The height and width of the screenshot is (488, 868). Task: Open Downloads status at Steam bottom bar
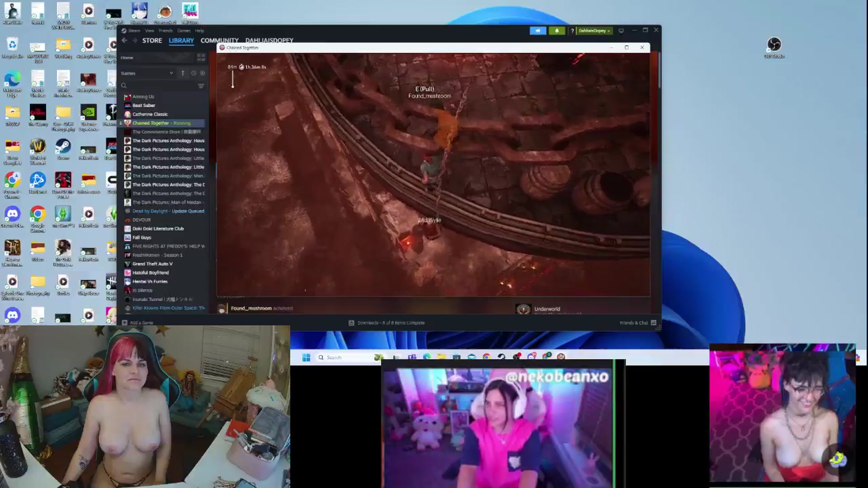click(x=387, y=323)
